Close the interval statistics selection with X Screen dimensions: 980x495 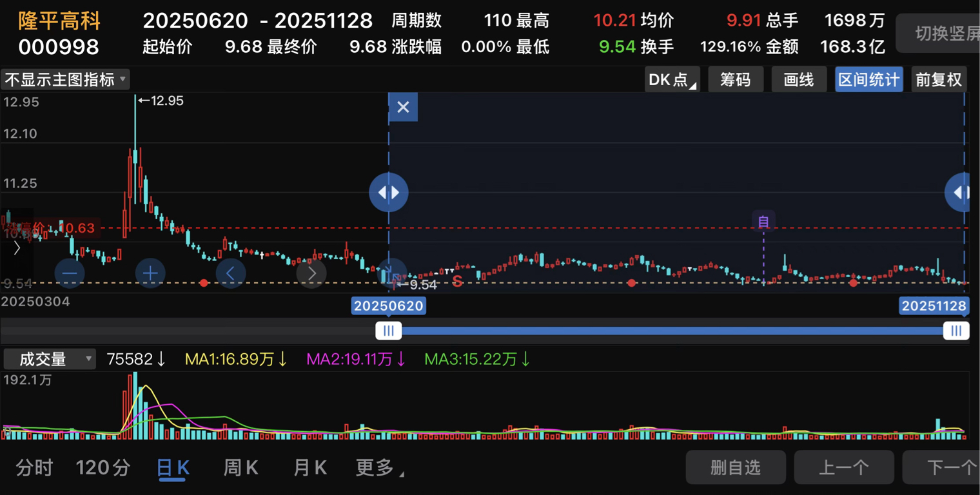tap(403, 107)
